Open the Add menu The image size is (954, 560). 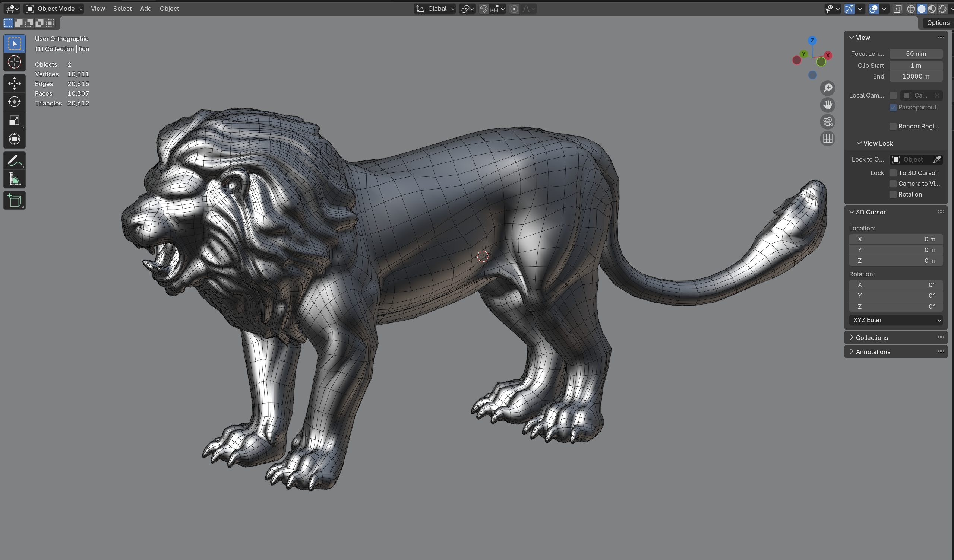[145, 9]
